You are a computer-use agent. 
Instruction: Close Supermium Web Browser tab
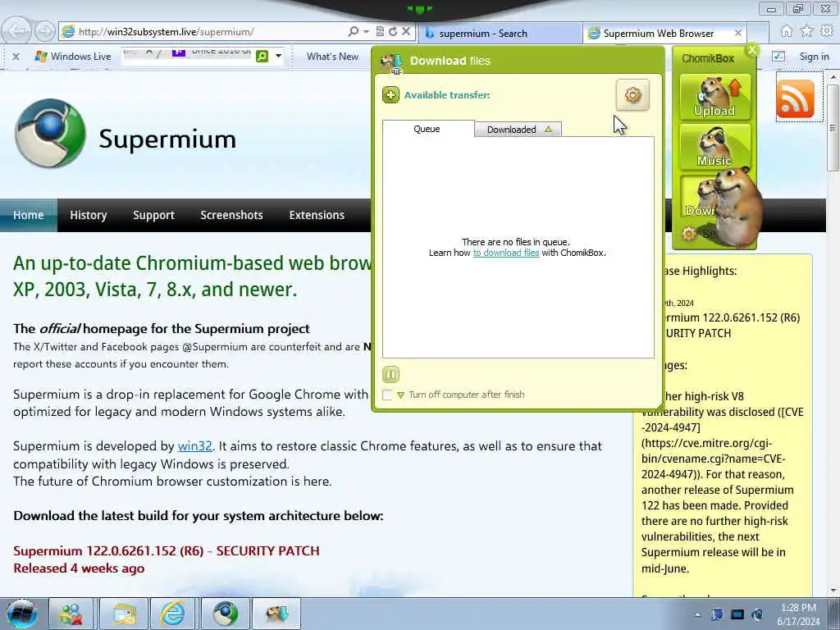pyautogui.click(x=737, y=33)
